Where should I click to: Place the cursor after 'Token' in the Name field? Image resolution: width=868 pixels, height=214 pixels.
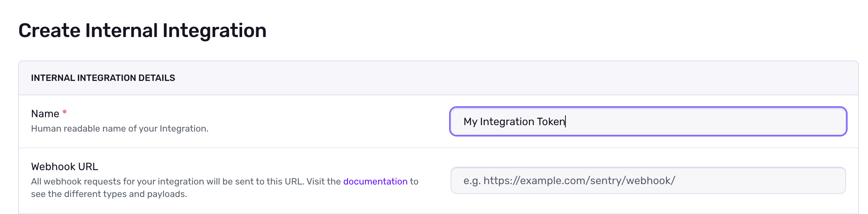565,121
